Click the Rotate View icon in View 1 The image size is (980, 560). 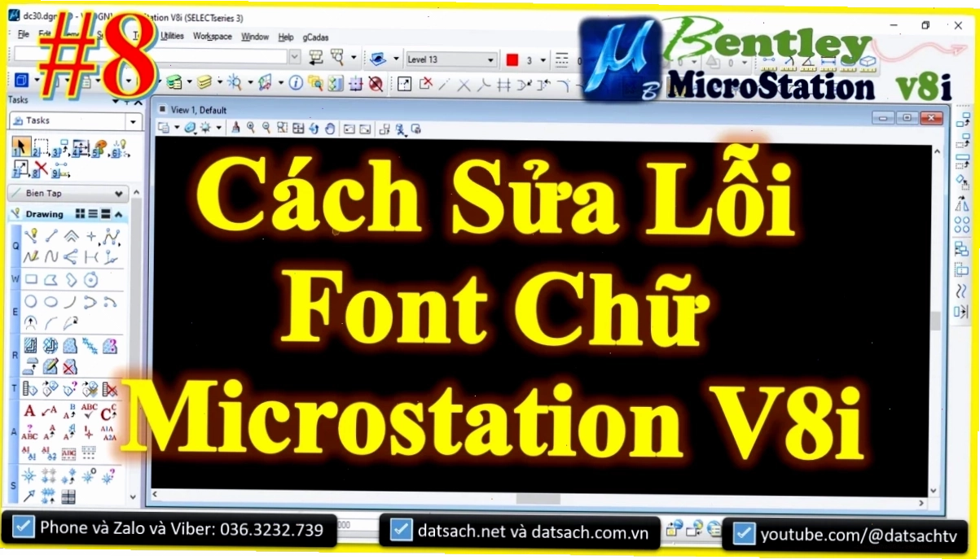[x=314, y=128]
